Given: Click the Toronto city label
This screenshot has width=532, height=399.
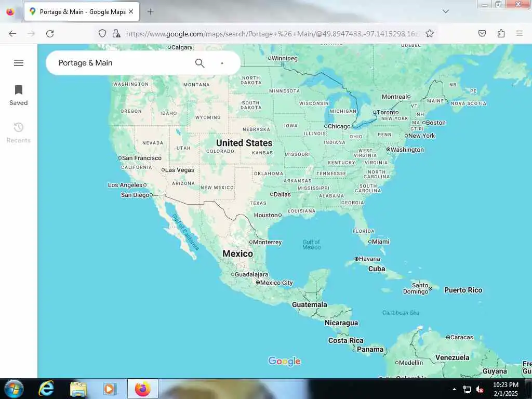Looking at the screenshot, I should (x=388, y=112).
